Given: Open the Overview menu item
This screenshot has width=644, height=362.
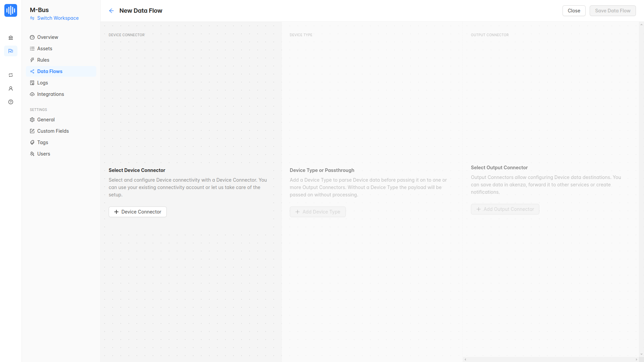Looking at the screenshot, I should pos(48,37).
